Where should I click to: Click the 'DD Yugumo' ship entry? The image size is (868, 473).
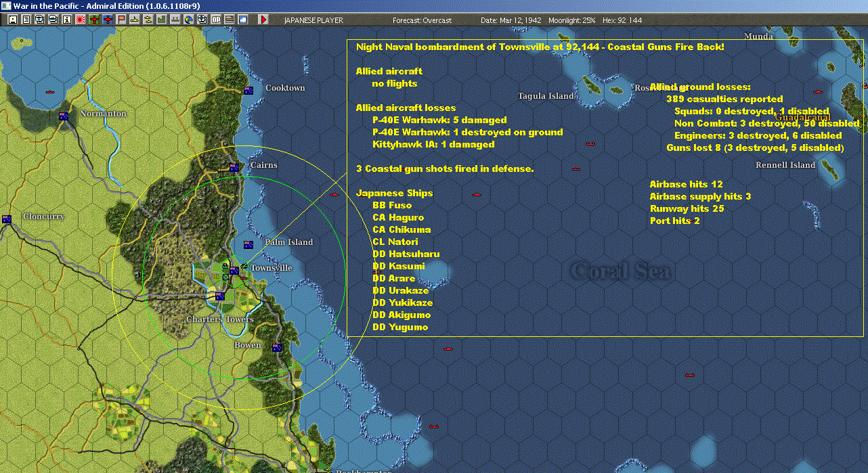pos(400,328)
